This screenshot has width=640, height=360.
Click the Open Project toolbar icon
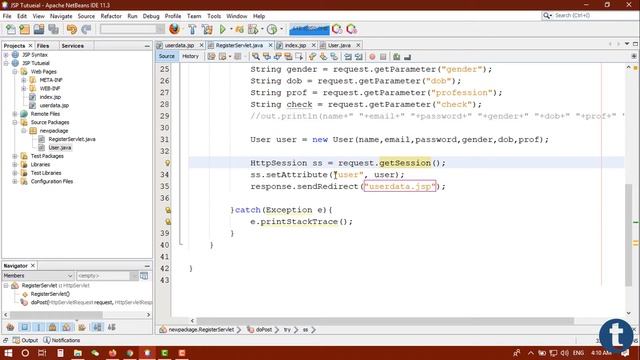coord(39,29)
